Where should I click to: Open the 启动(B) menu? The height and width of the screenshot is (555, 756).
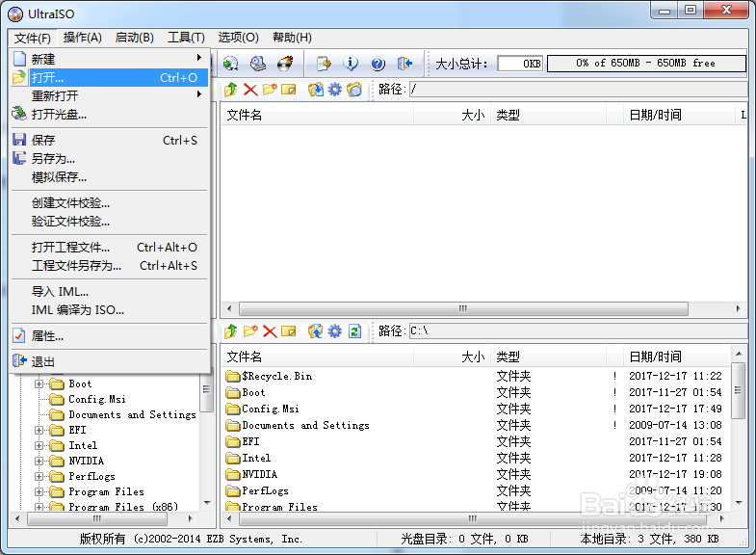click(135, 38)
